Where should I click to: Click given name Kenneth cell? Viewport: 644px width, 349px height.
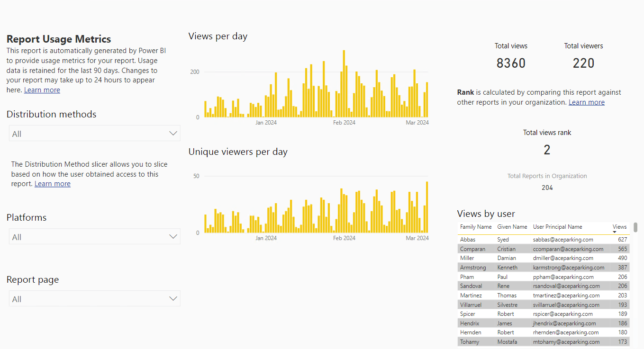click(x=508, y=268)
